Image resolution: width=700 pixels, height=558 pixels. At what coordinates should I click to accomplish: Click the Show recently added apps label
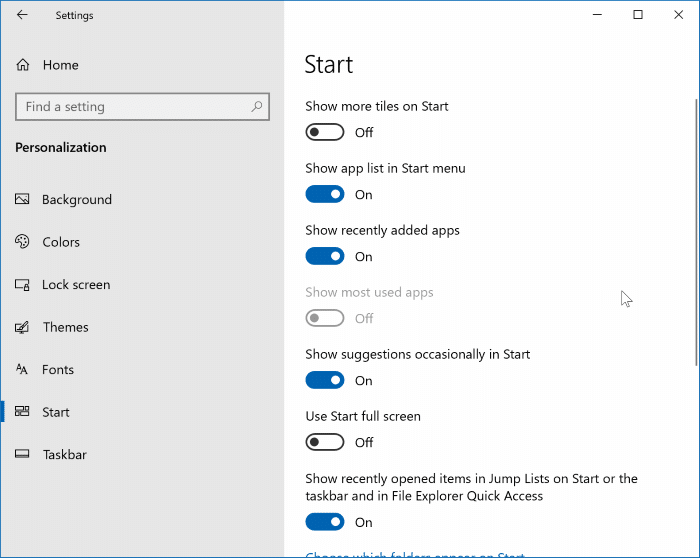(383, 231)
